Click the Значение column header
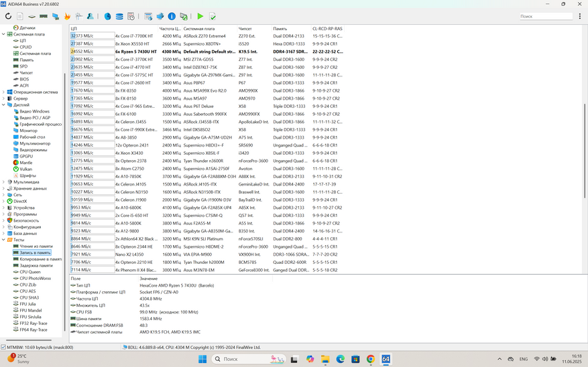Image resolution: width=588 pixels, height=367 pixels. coord(205,279)
